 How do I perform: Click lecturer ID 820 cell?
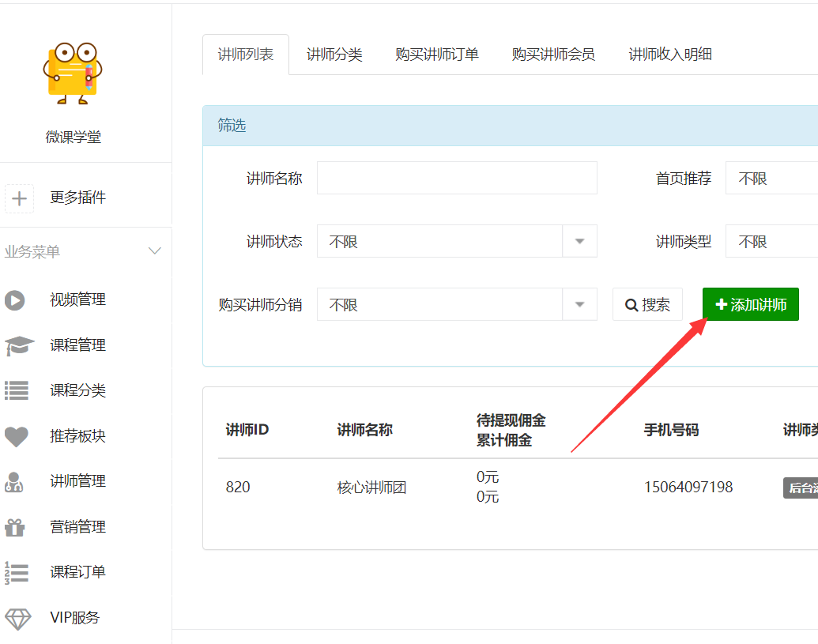click(238, 487)
